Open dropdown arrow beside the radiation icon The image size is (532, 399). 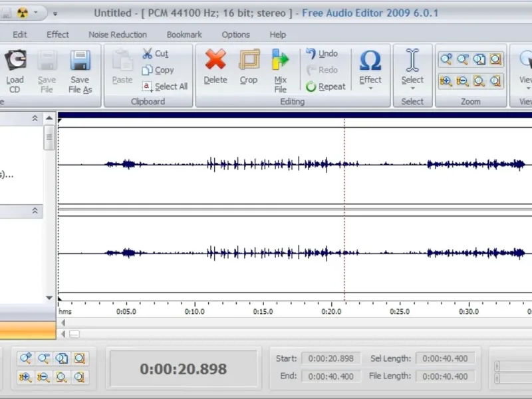point(36,13)
